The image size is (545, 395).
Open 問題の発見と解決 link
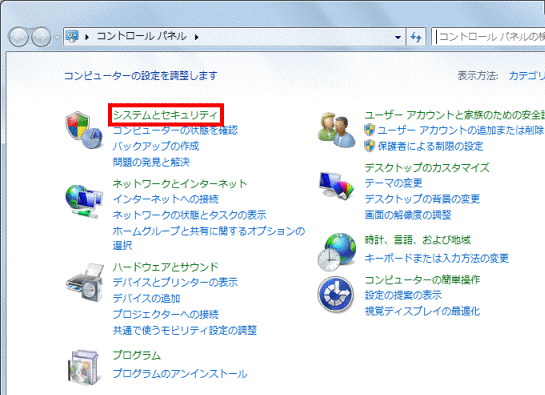point(151,162)
